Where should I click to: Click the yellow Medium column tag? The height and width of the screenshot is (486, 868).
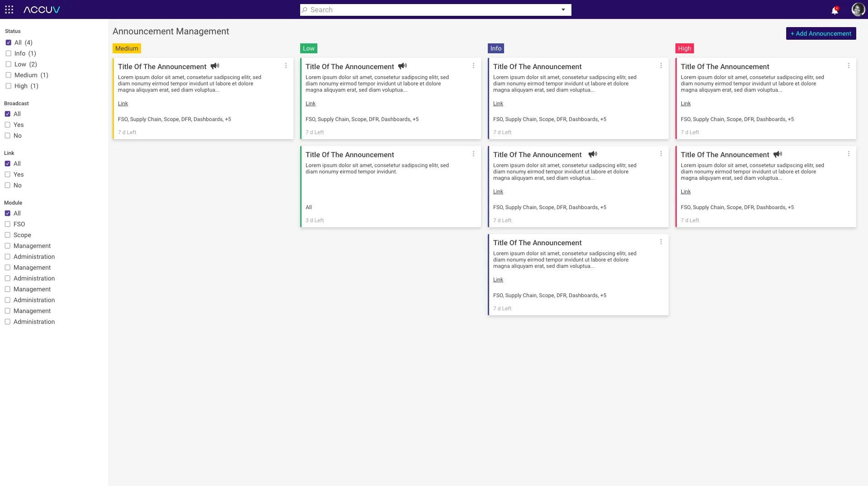click(127, 48)
